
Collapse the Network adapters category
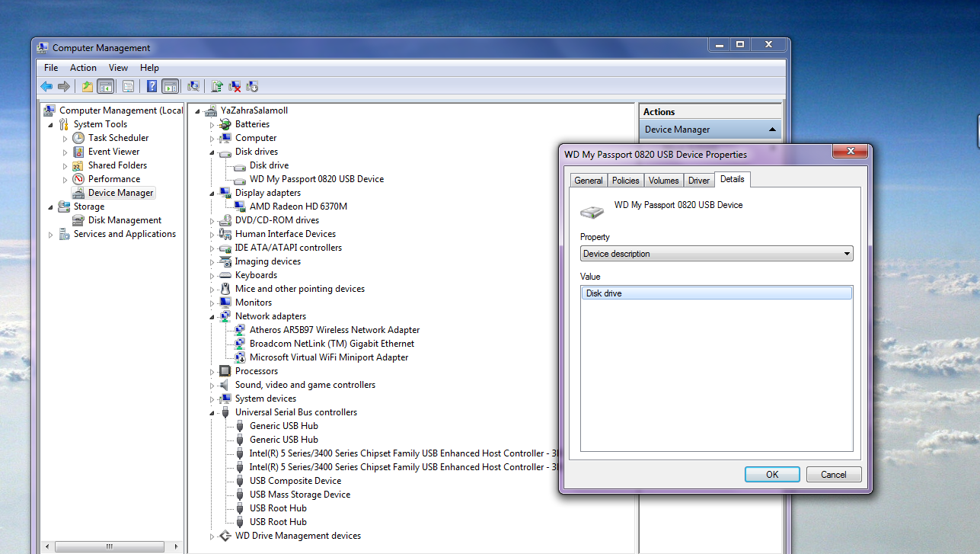click(x=212, y=316)
